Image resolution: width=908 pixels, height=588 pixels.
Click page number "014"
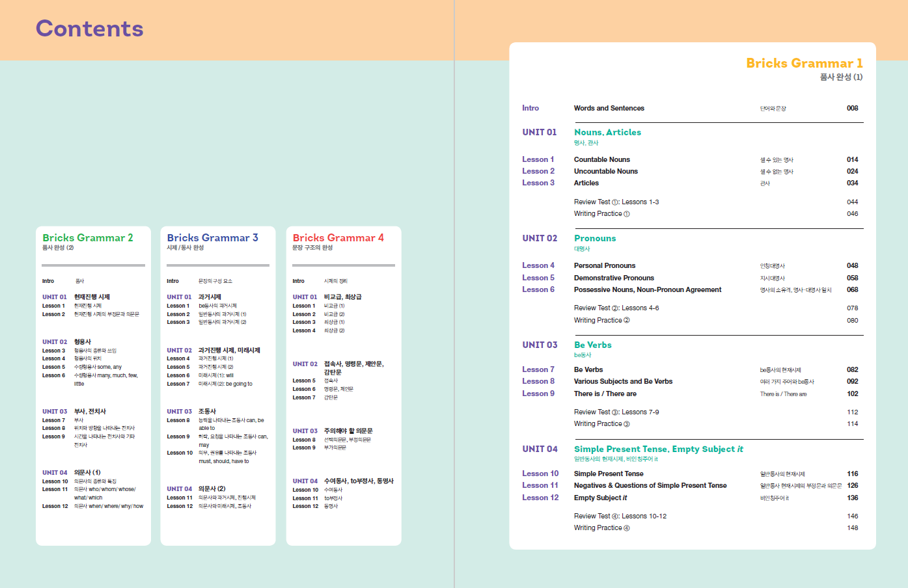[853, 159]
